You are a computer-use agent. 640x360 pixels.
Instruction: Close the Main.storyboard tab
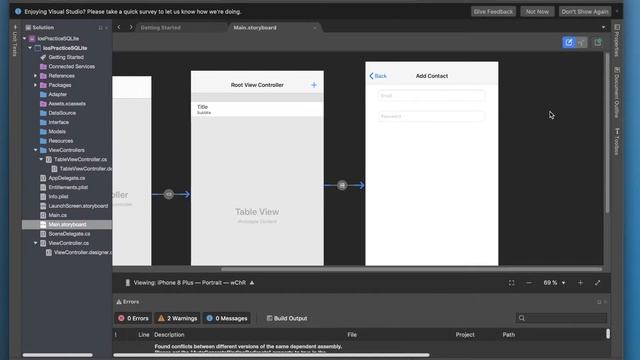coord(315,28)
